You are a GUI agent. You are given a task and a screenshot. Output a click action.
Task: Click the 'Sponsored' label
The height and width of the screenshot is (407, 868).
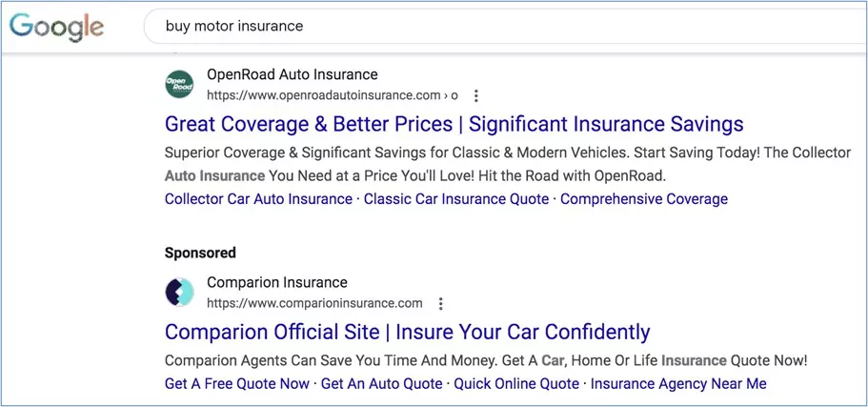click(200, 253)
